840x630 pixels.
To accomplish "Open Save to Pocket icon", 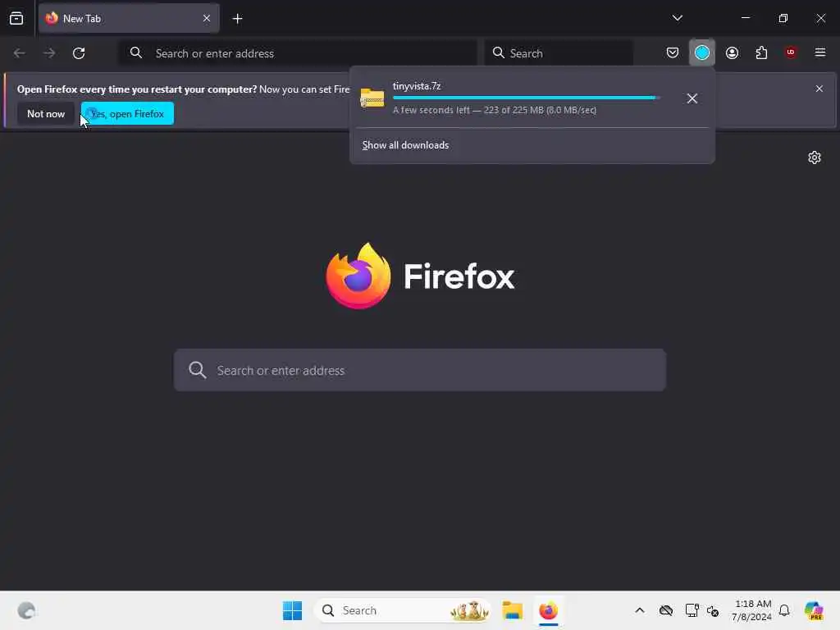I will 673,52.
